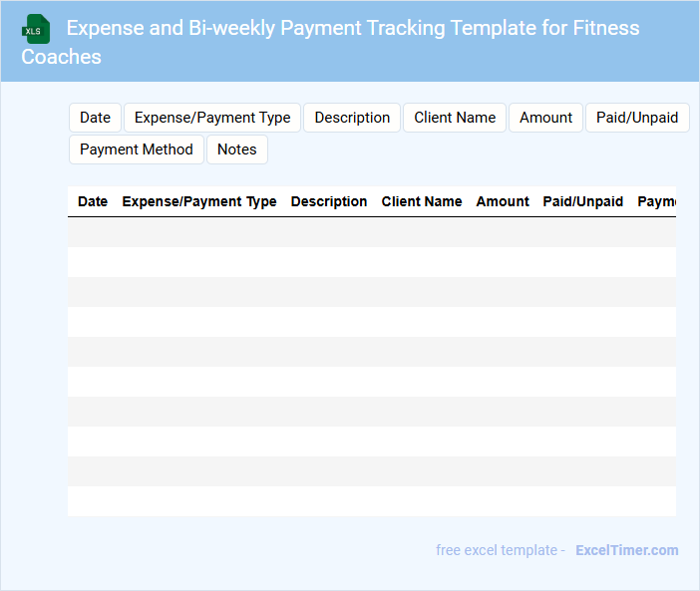Viewport: 700px width, 591px height.
Task: Click the Client Name tag
Action: [x=455, y=118]
